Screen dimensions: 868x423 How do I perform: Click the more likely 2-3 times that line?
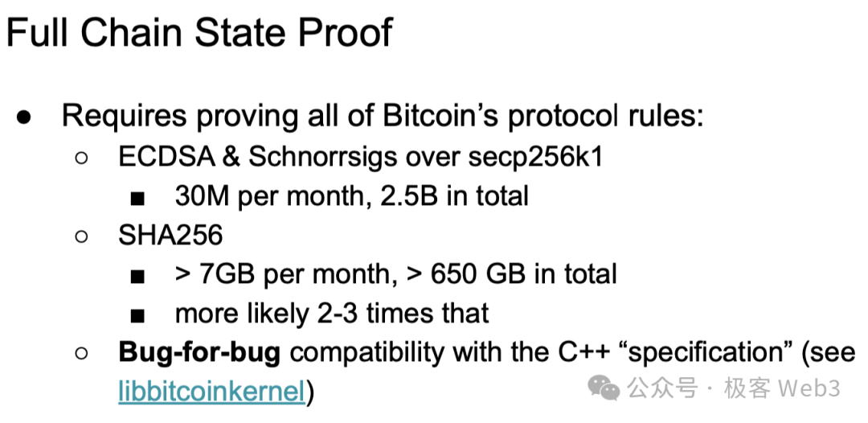pyautogui.click(x=332, y=313)
